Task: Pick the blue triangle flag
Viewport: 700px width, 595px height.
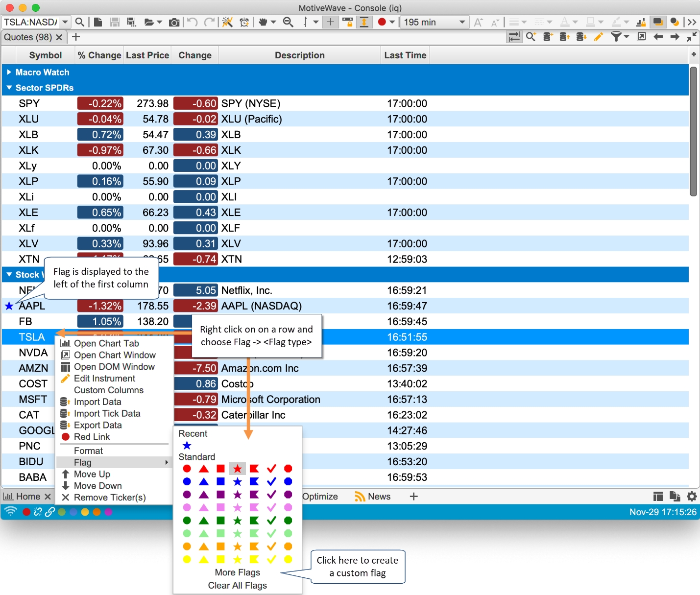Action: point(204,481)
